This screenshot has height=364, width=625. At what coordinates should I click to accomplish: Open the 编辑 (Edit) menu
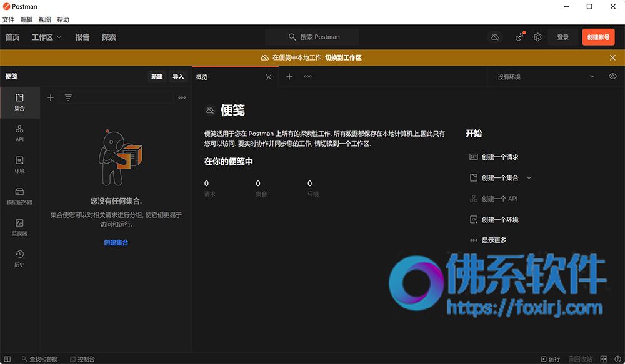coord(27,19)
